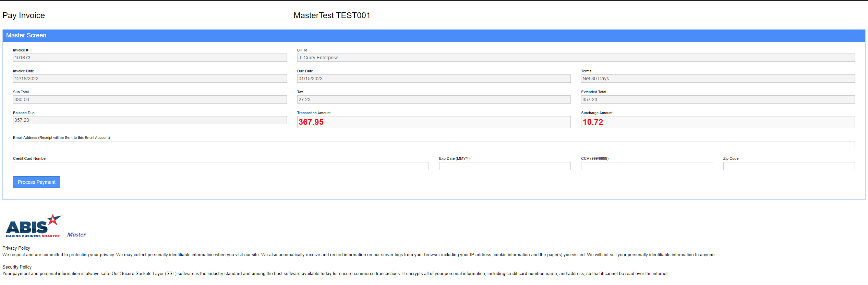The width and height of the screenshot is (868, 285).
Task: Click the Surcharge Amount field
Action: [718, 122]
